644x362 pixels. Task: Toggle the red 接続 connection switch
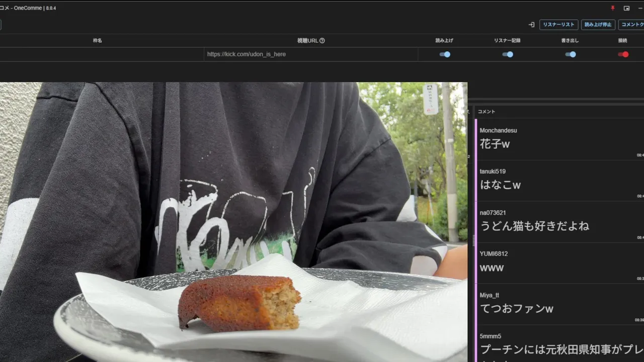623,54
